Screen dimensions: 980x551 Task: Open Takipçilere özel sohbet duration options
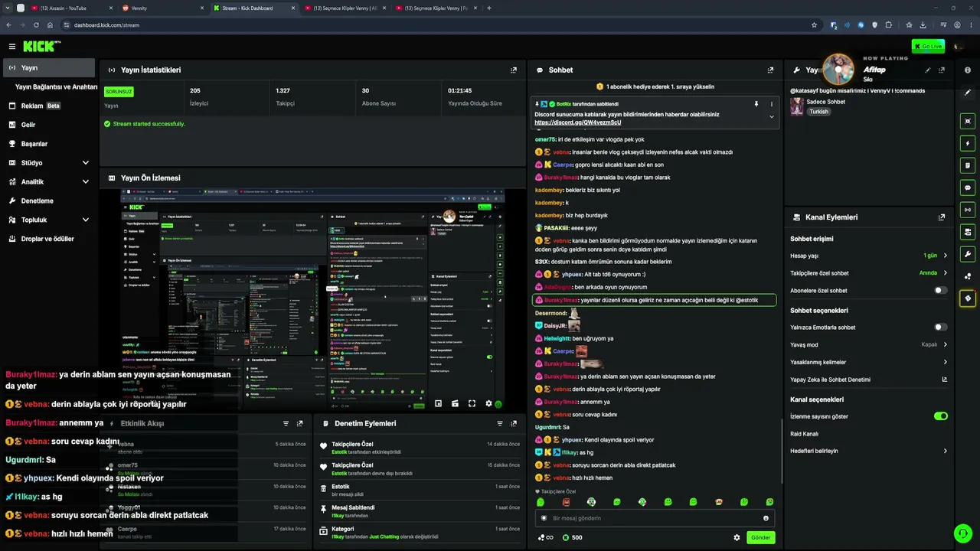coord(869,273)
